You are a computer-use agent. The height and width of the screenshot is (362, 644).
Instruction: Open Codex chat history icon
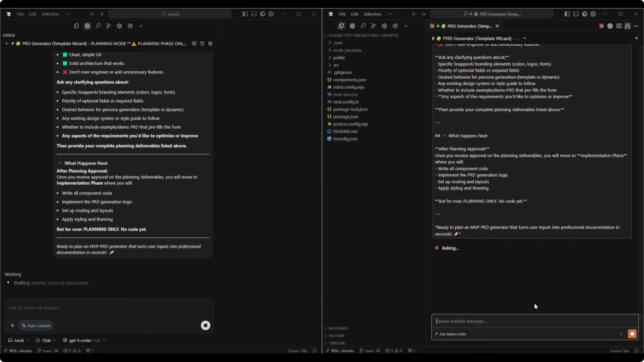coord(202,44)
